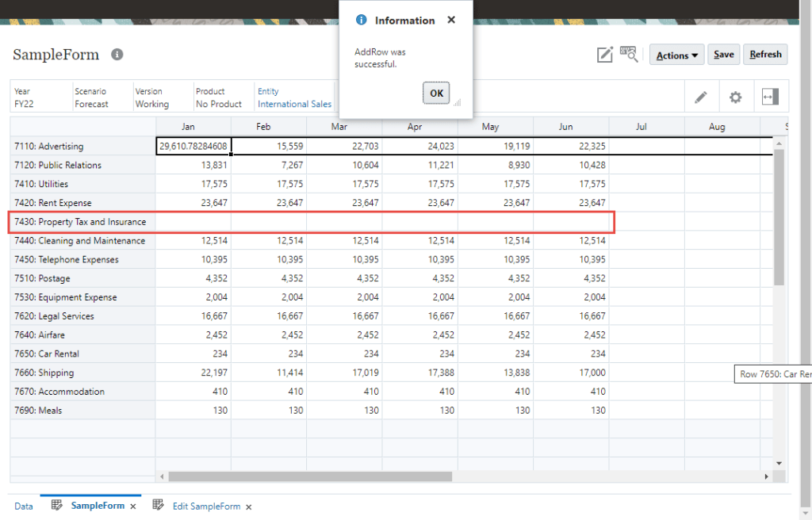This screenshot has width=812, height=520.
Task: Open the Actions dropdown menu
Action: (x=677, y=55)
